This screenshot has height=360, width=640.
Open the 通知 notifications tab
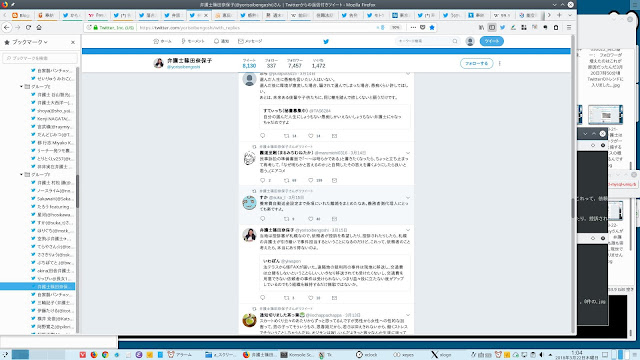click(222, 41)
